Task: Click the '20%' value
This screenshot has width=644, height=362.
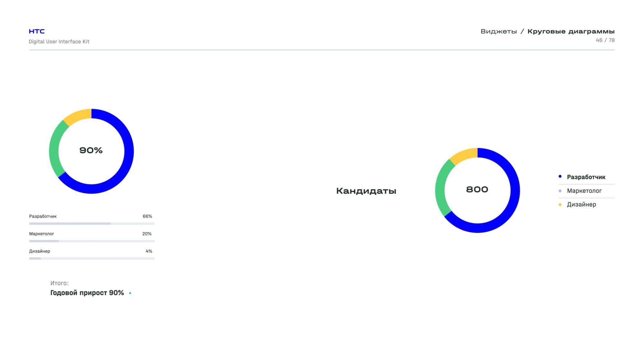Action: (147, 234)
